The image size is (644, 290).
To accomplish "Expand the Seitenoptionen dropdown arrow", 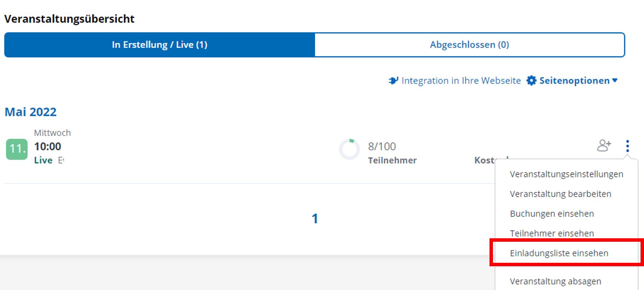I will click(615, 80).
